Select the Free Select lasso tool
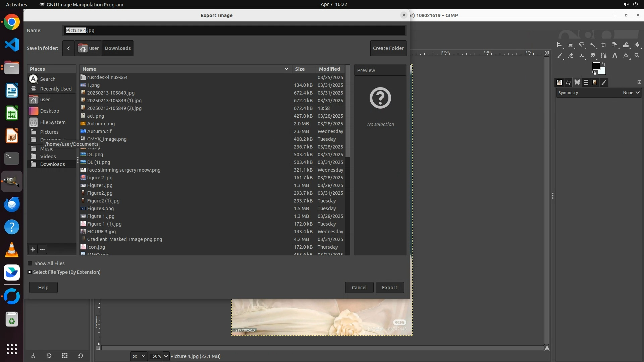The width and height of the screenshot is (644, 362). pos(582,45)
